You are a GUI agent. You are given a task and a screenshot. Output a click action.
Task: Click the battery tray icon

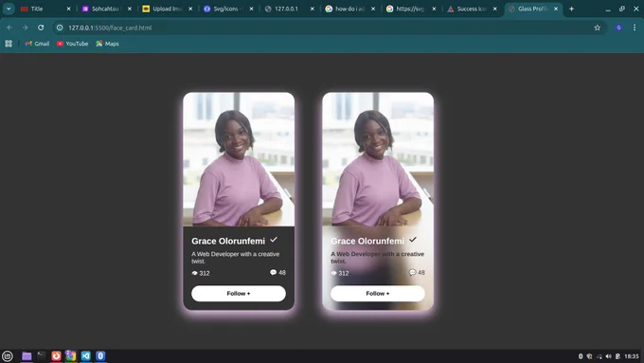617,356
